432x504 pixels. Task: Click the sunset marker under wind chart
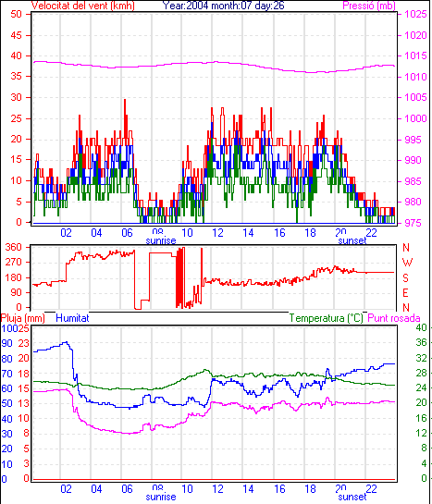tap(352, 240)
